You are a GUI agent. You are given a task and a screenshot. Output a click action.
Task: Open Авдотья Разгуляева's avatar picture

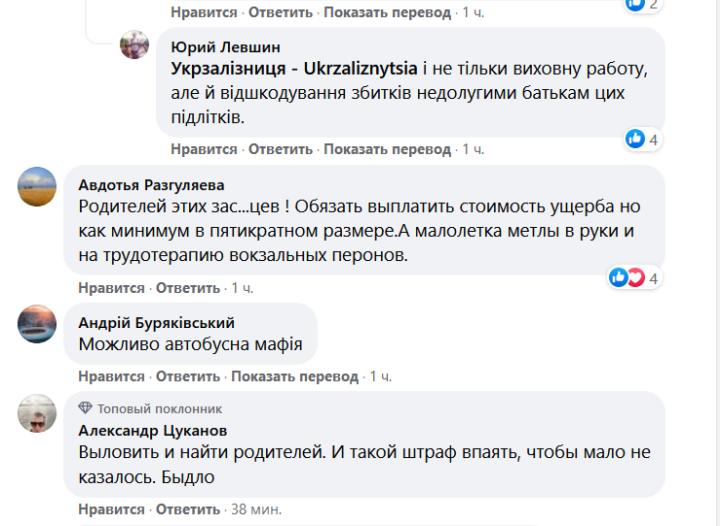37,186
